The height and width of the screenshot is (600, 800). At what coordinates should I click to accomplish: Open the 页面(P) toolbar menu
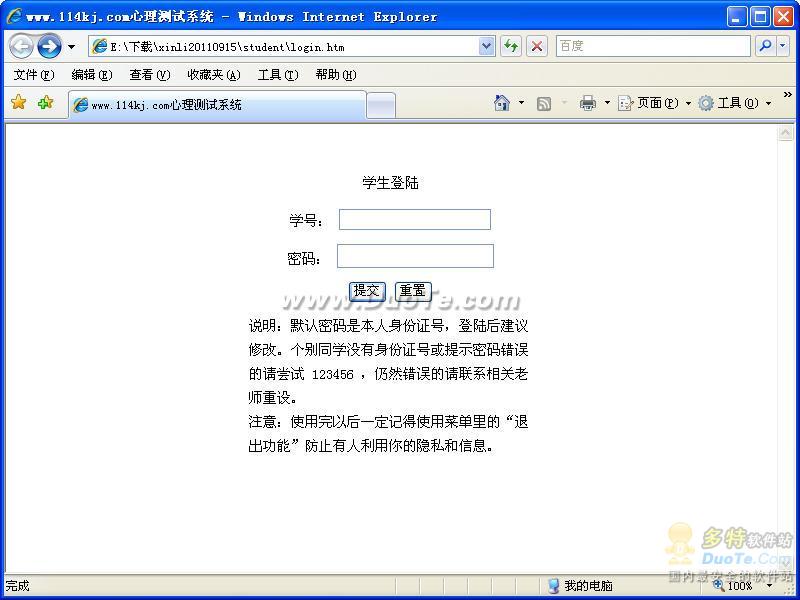655,103
